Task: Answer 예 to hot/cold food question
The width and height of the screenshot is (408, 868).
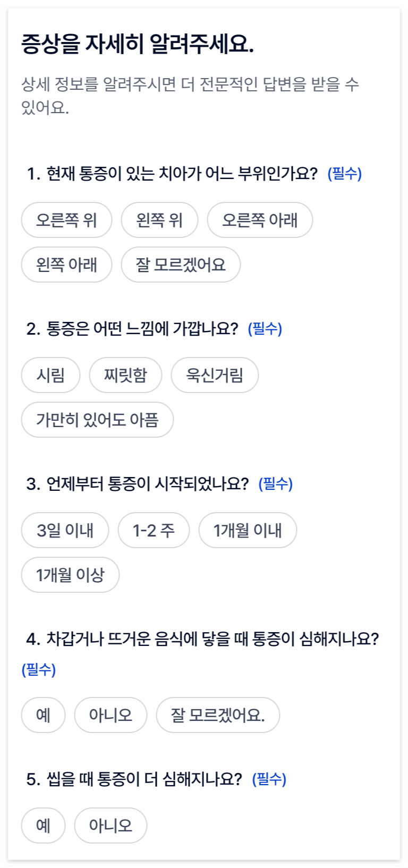Action: click(x=43, y=715)
